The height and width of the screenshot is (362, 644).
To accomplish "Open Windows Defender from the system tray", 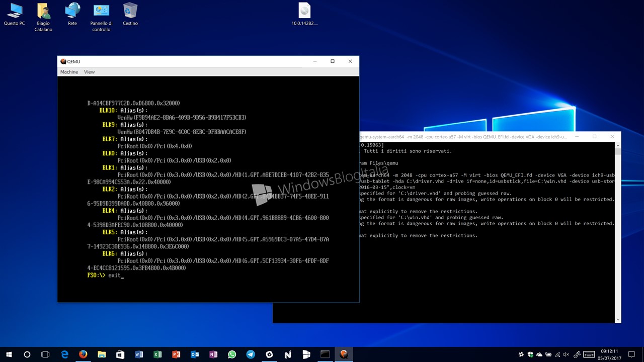I will 530,354.
